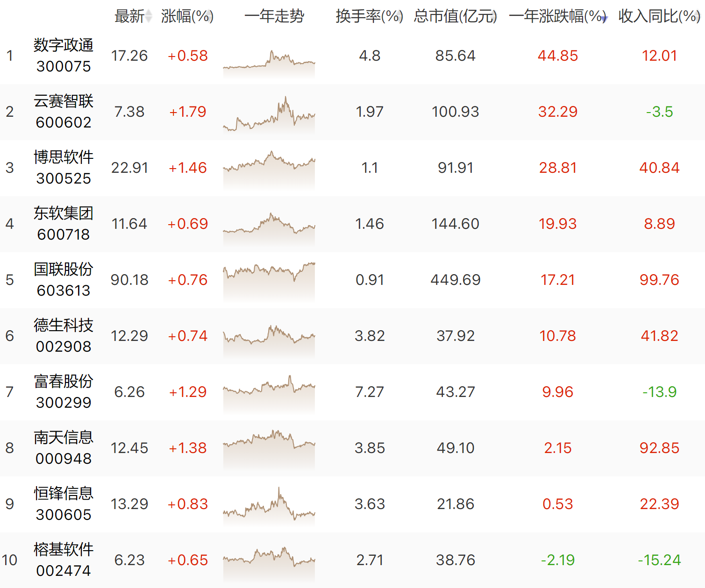Select revenue growth -3.5
The image size is (705, 588).
659,112
